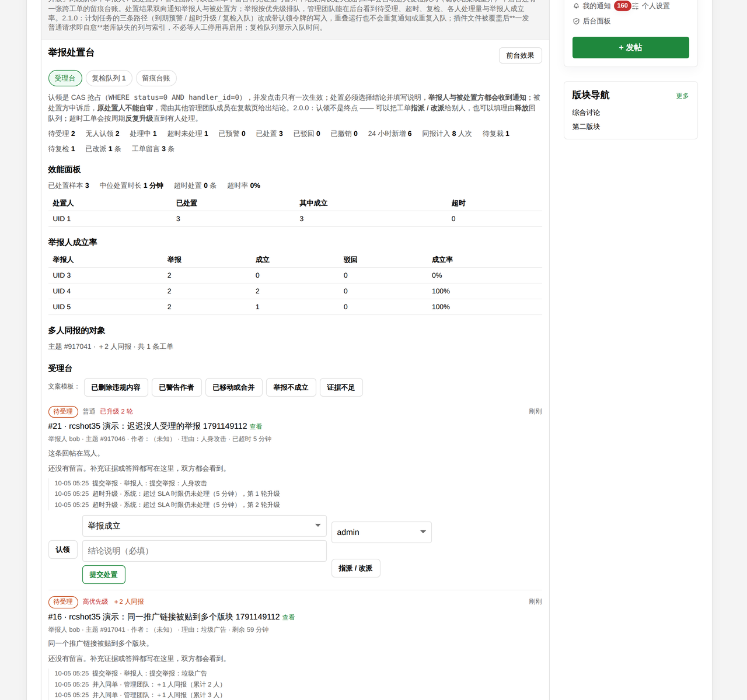Screen dimensions: 747x700
Task: Apply the 已警告作者 template
Action: 176,387
